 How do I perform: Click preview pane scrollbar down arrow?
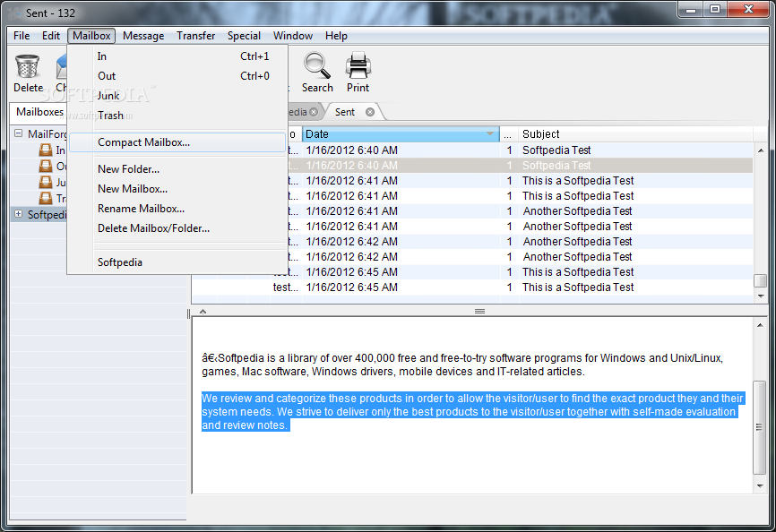click(x=760, y=486)
